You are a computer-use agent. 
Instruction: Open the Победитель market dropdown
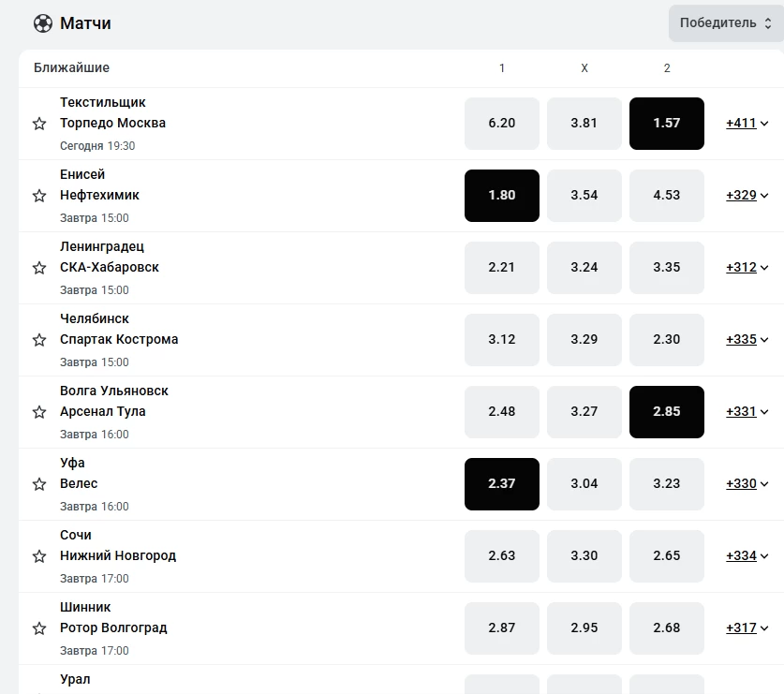[726, 23]
